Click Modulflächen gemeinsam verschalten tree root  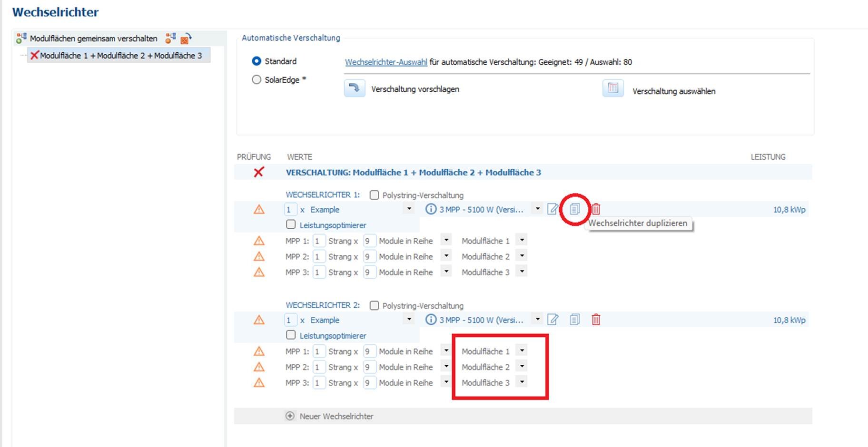pos(93,39)
